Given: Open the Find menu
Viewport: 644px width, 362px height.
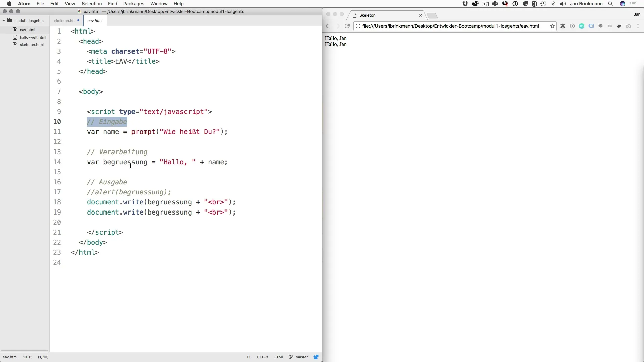Looking at the screenshot, I should tap(112, 4).
